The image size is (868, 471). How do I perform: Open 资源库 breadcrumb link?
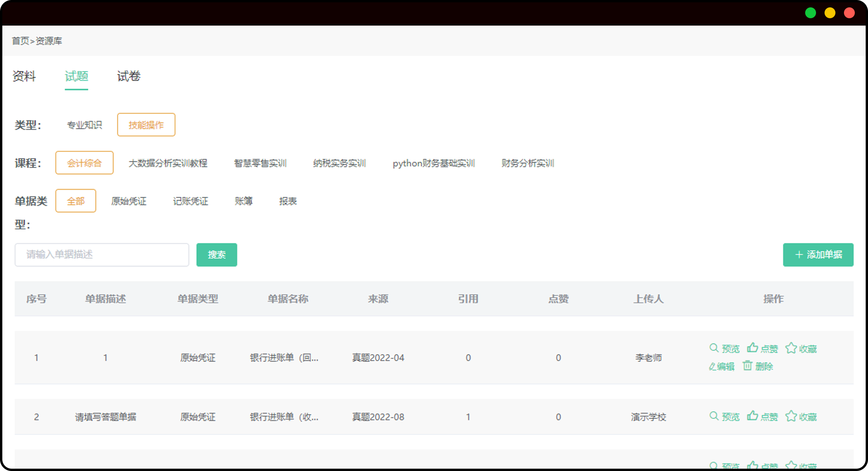pyautogui.click(x=49, y=41)
